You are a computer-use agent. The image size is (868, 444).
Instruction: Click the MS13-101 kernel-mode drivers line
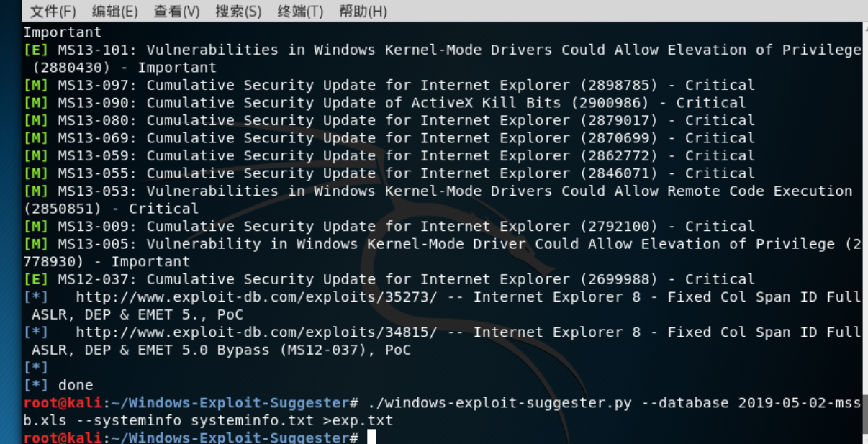coord(442,58)
